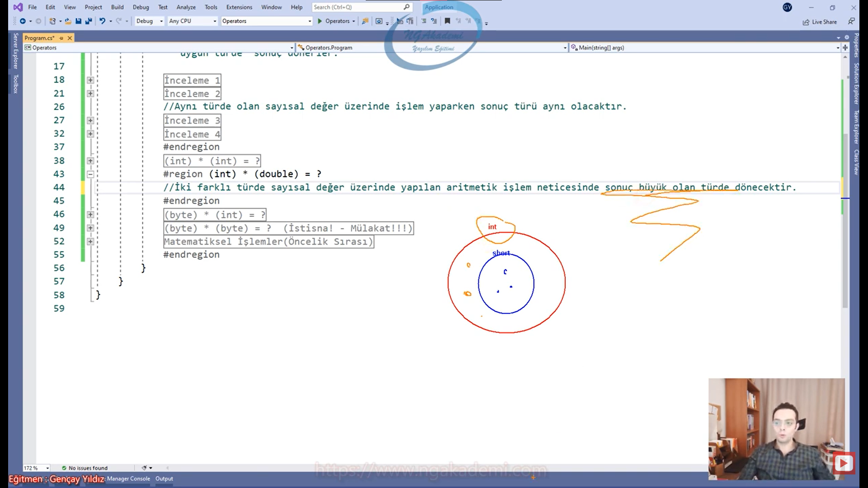Screen dimensions: 868x488
Task: Open the View menu
Action: 70,7
